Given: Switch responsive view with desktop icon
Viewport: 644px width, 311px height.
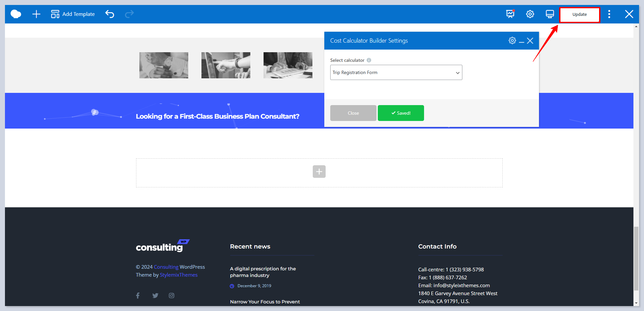Looking at the screenshot, I should [x=550, y=14].
